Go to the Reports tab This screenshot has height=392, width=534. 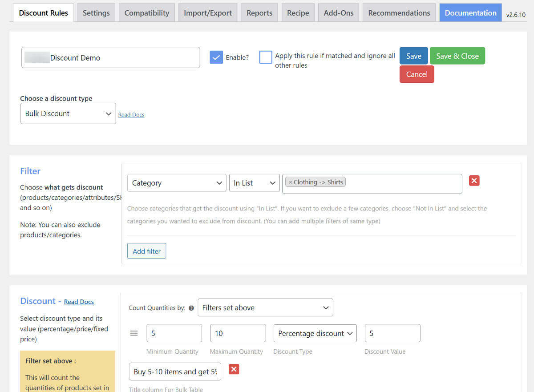click(x=259, y=13)
